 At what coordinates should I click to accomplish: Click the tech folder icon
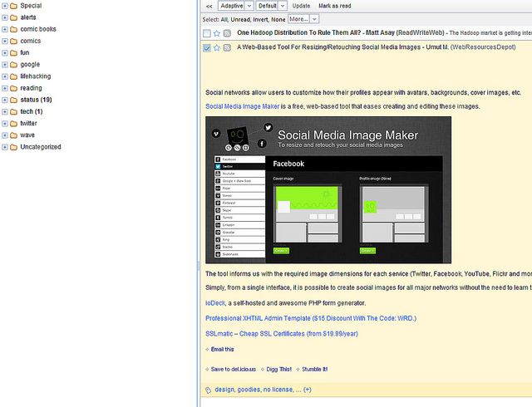click(13, 112)
